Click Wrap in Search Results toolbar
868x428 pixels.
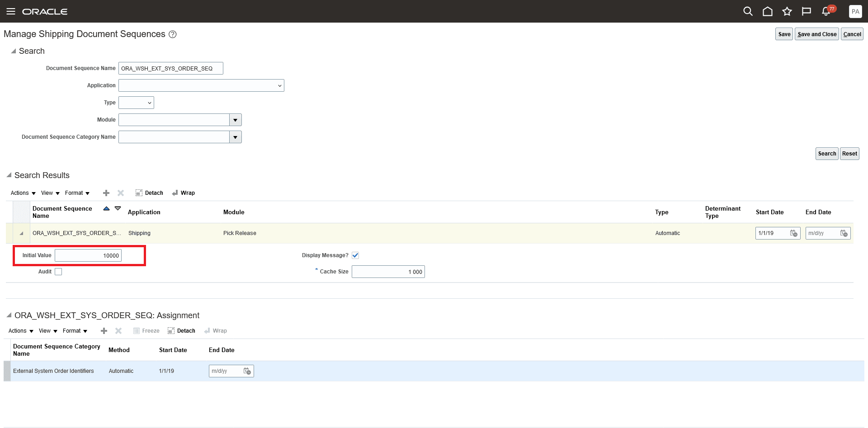(184, 193)
